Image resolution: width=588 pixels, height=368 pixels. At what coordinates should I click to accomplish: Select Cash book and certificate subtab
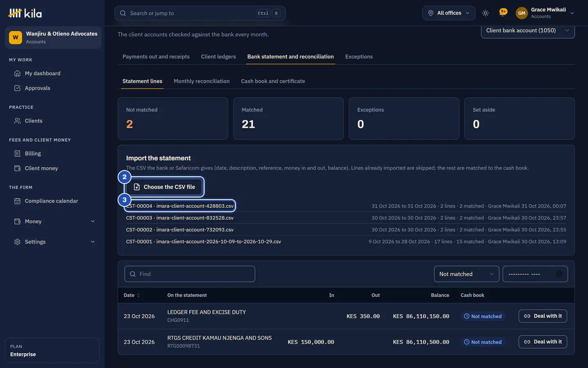pyautogui.click(x=273, y=81)
